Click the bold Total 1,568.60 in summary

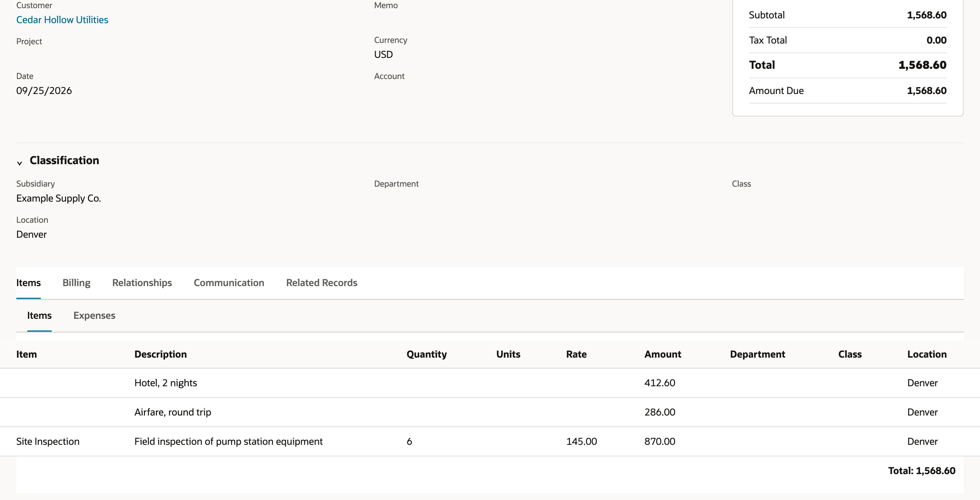922,65
